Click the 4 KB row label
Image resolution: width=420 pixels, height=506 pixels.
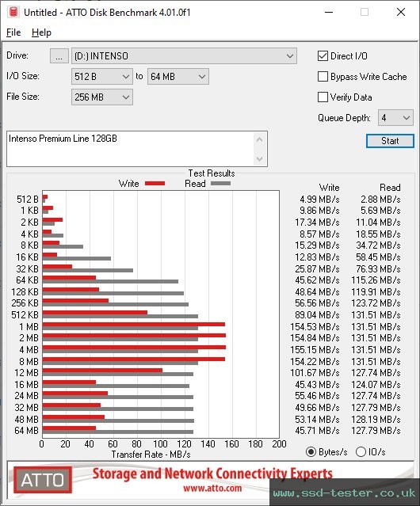click(x=29, y=234)
